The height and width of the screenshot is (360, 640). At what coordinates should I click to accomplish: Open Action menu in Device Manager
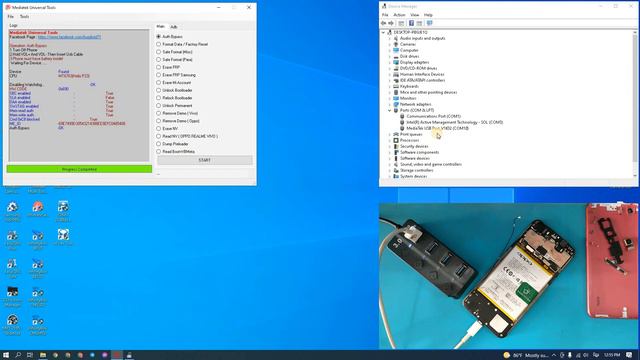tap(399, 15)
